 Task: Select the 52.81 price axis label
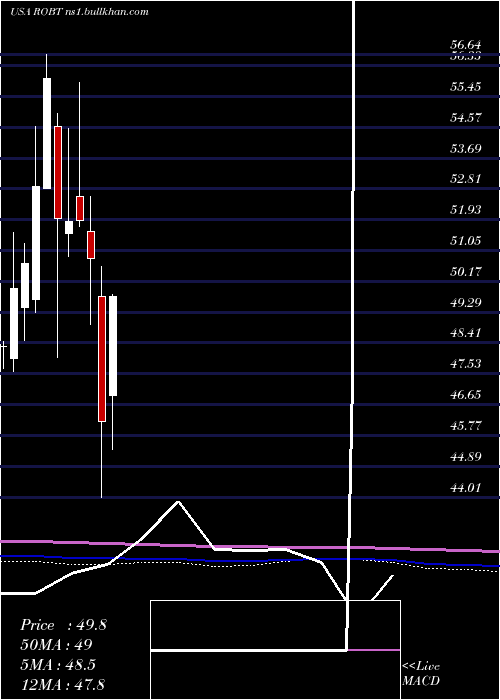pyautogui.click(x=466, y=179)
